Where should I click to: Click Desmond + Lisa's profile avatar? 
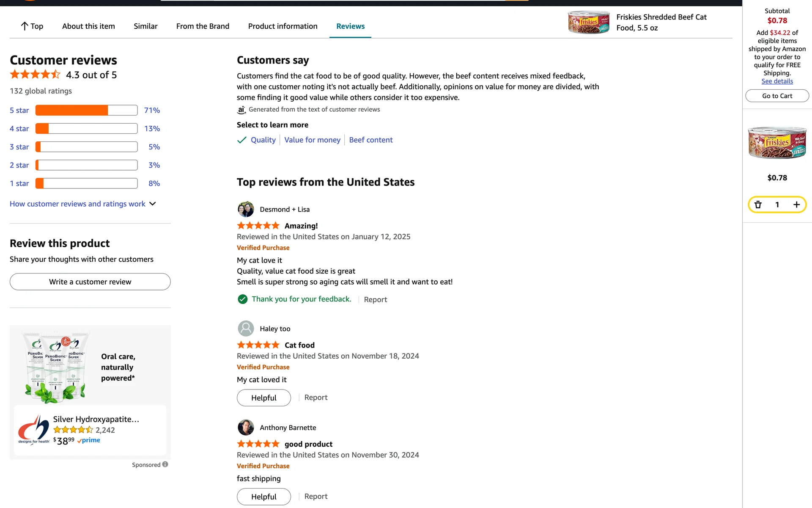coord(246,209)
